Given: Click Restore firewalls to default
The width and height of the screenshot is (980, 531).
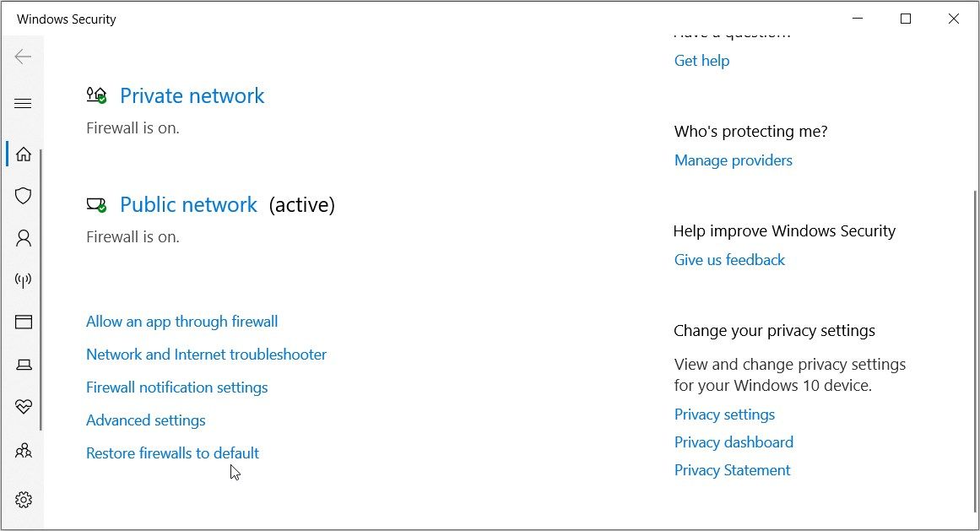Looking at the screenshot, I should [172, 453].
